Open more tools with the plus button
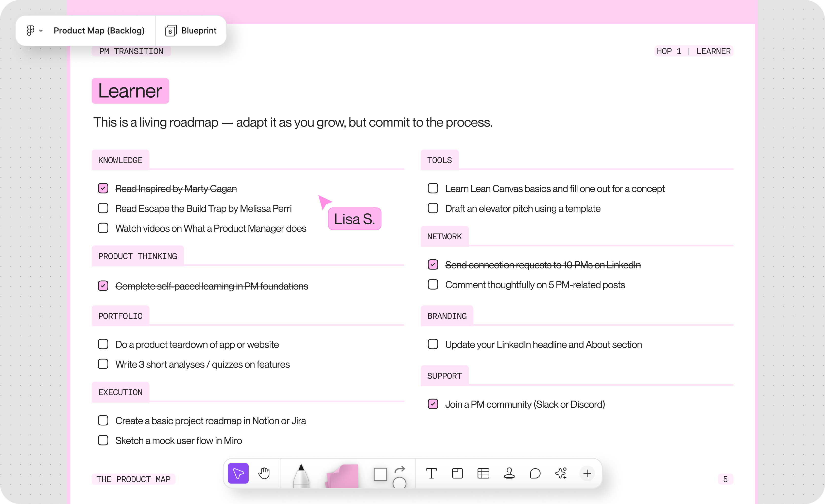Screen dimensions: 825x504 [587, 473]
